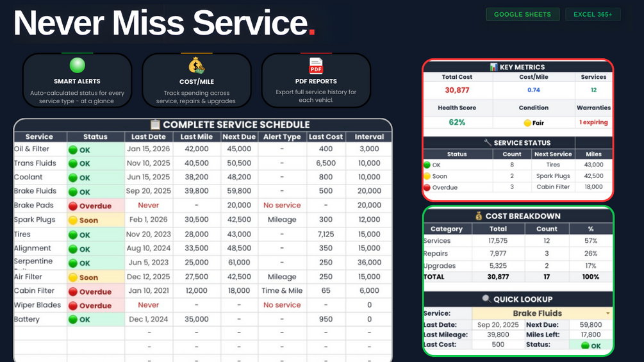This screenshot has width=644, height=362.
Task: Click the green Smart Alerts icon
Action: coord(77,65)
